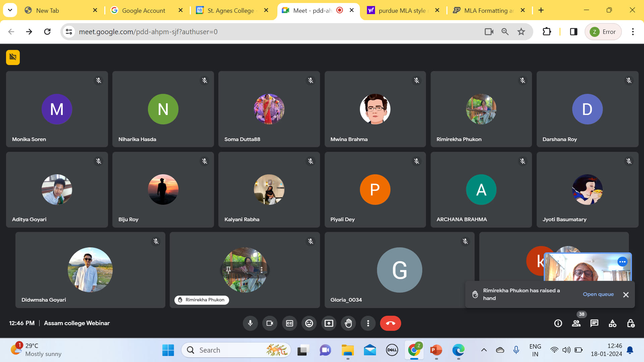Open meeting details info icon

tap(558, 323)
